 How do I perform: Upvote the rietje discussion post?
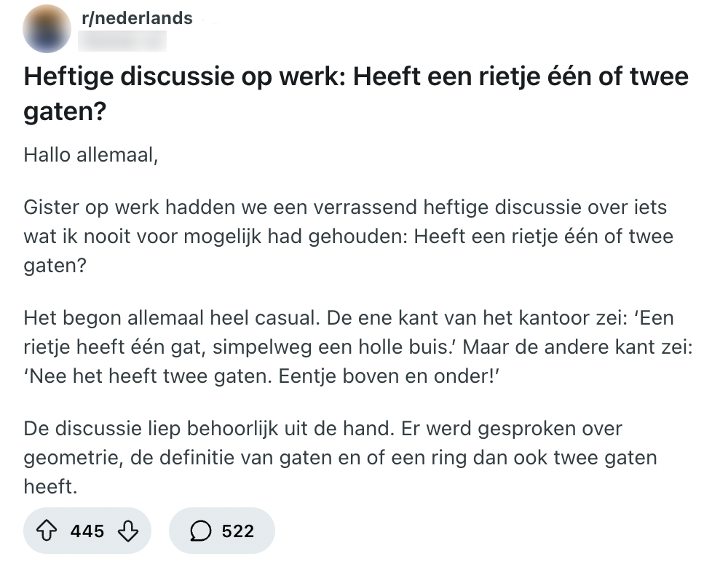coord(49,531)
